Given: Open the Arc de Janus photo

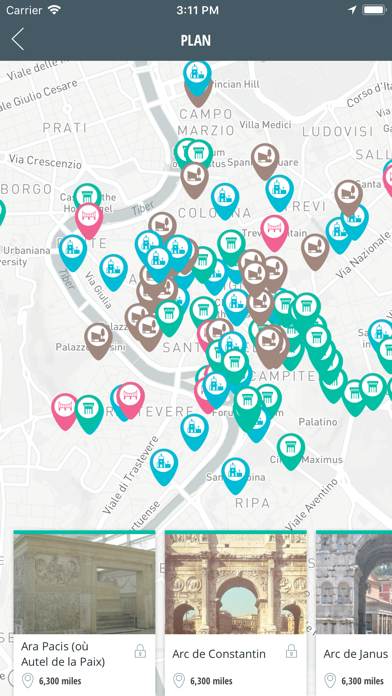Looking at the screenshot, I should pyautogui.click(x=354, y=584).
